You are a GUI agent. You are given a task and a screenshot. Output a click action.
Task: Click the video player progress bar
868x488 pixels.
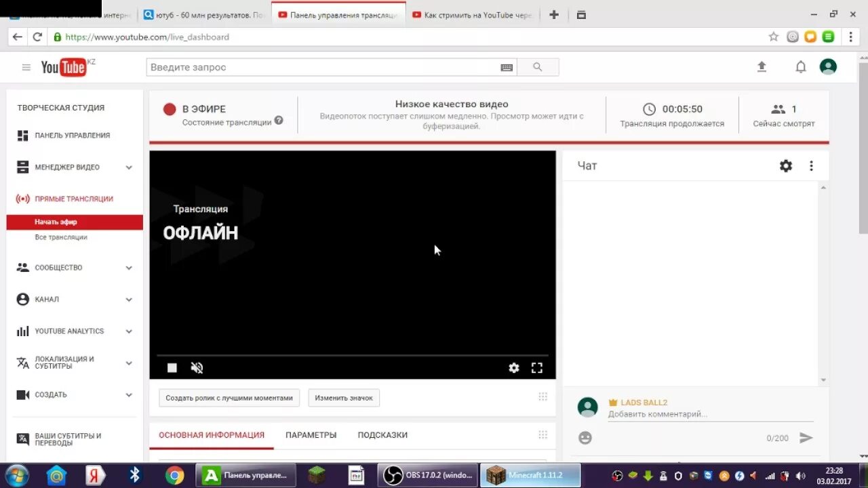click(352, 355)
